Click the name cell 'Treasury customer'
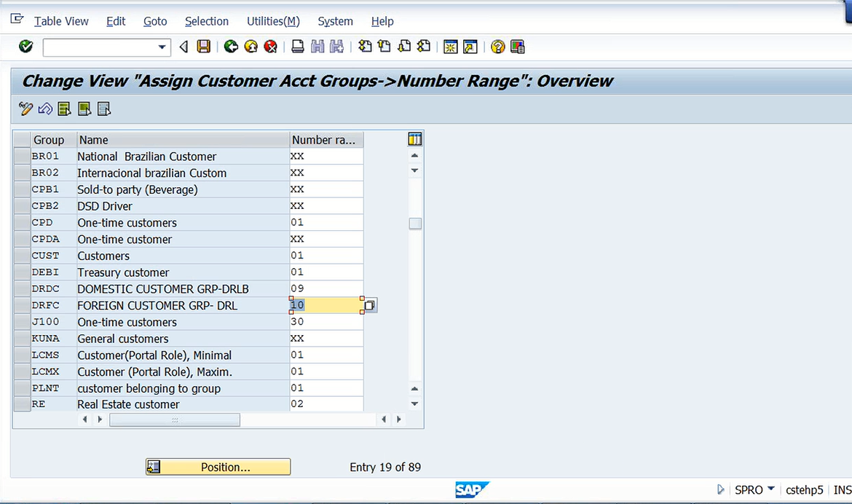The image size is (852, 504). pyautogui.click(x=183, y=272)
